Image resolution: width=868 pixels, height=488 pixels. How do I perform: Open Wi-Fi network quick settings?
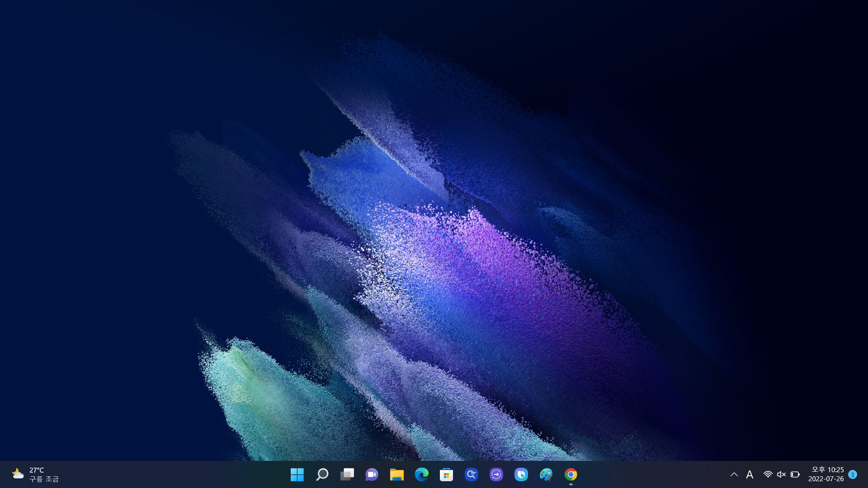768,474
